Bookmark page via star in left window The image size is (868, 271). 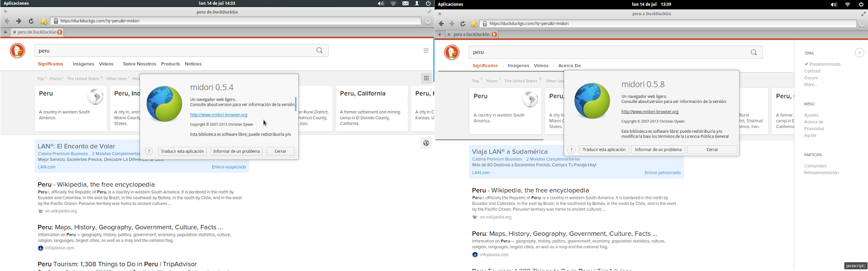click(x=43, y=21)
